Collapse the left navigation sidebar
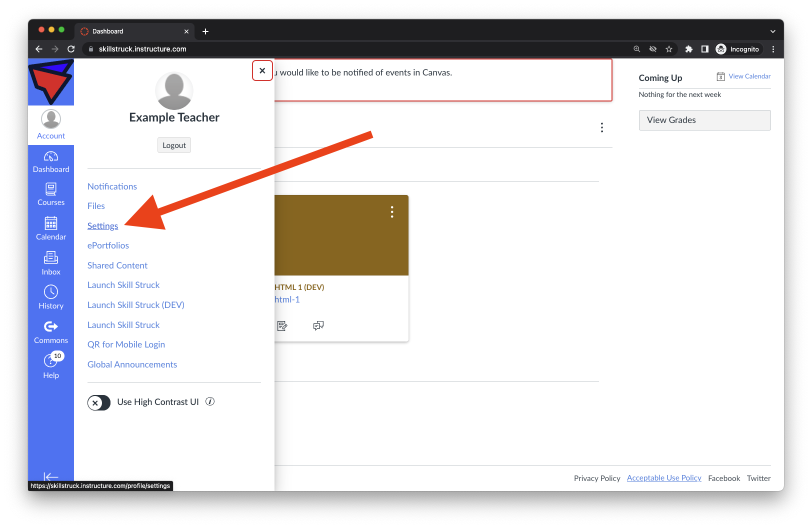The image size is (812, 528). [x=50, y=477]
